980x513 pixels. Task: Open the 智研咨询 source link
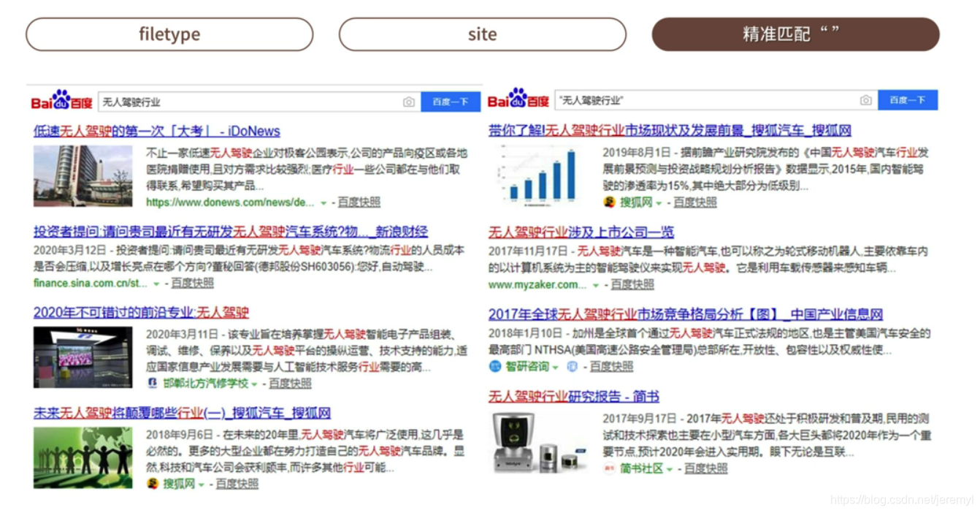[x=527, y=366]
